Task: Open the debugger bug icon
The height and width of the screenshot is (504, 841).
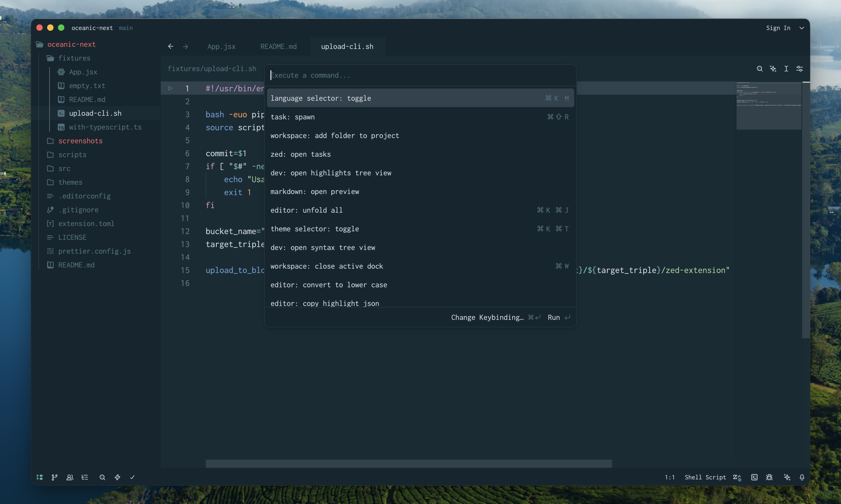Action: coord(769,477)
